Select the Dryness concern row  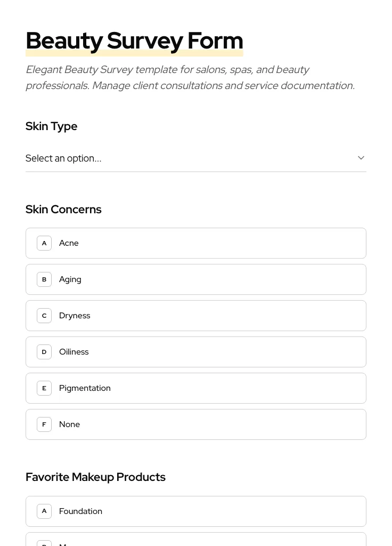196,315
